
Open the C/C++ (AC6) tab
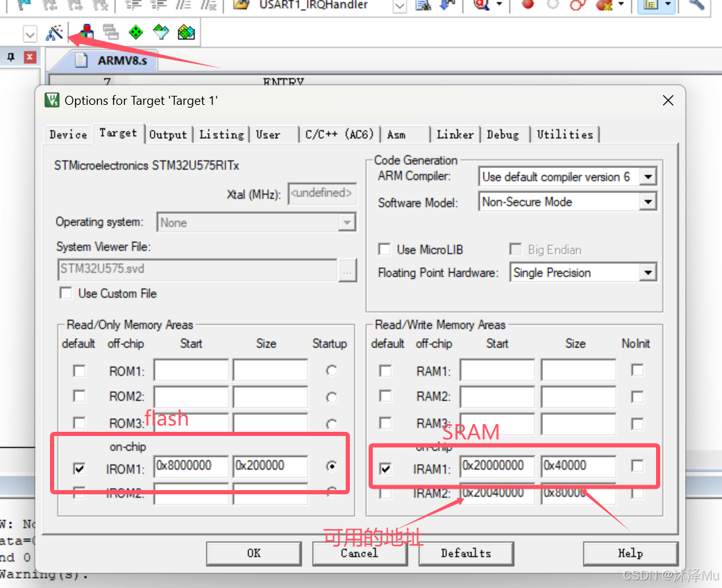tap(339, 135)
